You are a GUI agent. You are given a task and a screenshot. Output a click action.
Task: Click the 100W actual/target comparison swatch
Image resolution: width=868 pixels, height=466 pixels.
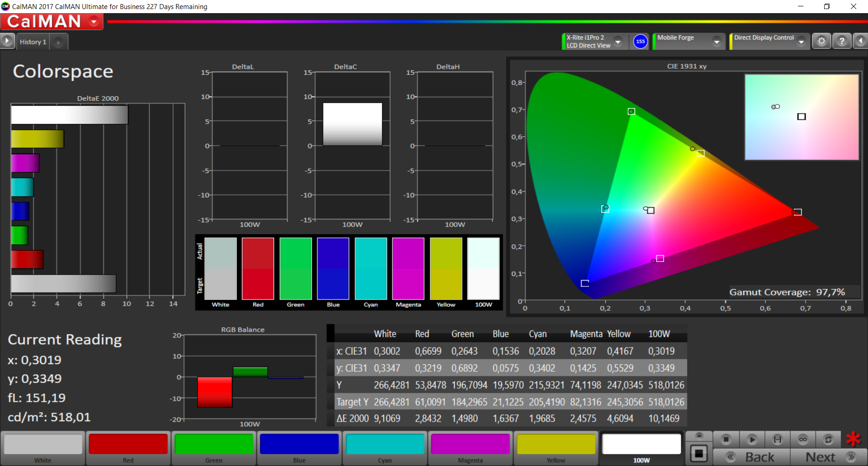click(x=483, y=268)
